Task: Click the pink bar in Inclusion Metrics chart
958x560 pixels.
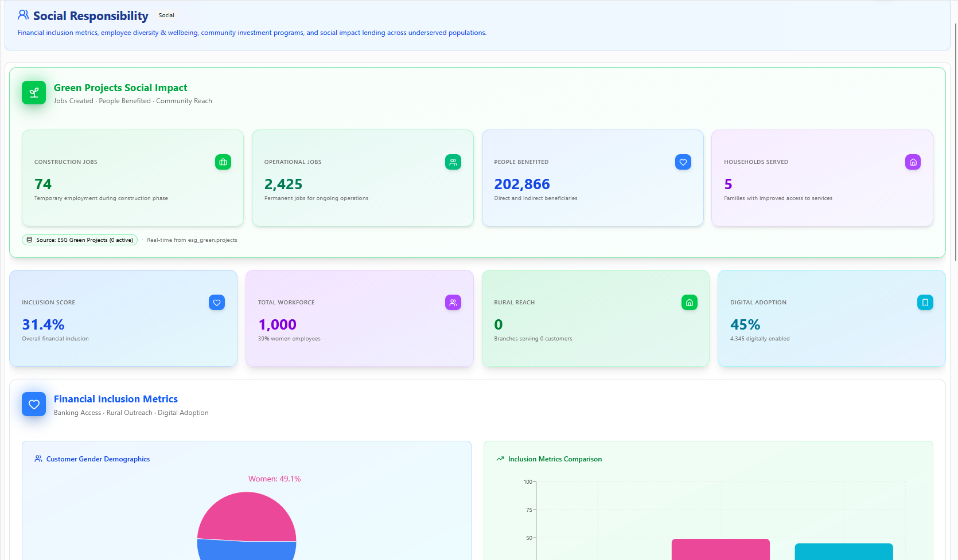Action: point(721,549)
